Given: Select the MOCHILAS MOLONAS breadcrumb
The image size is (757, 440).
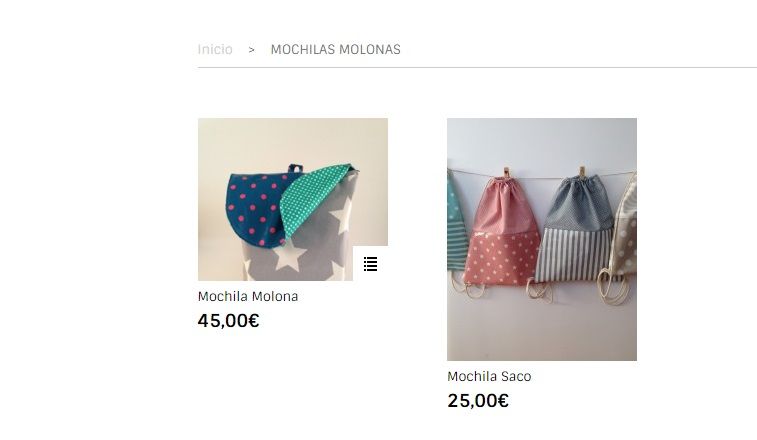Looking at the screenshot, I should click(336, 49).
